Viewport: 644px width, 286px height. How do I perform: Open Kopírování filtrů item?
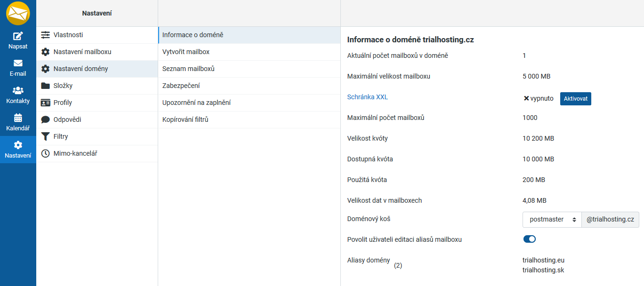tap(185, 119)
